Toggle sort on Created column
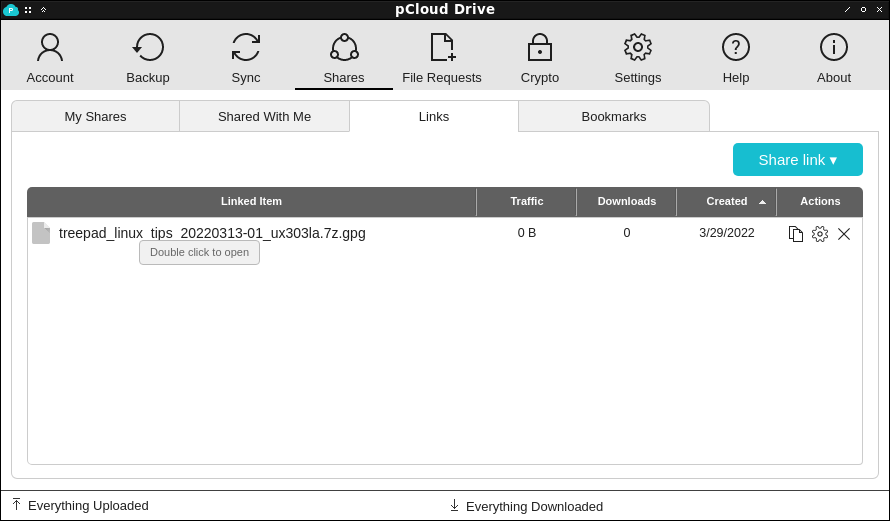Image resolution: width=890 pixels, height=521 pixels. point(727,201)
